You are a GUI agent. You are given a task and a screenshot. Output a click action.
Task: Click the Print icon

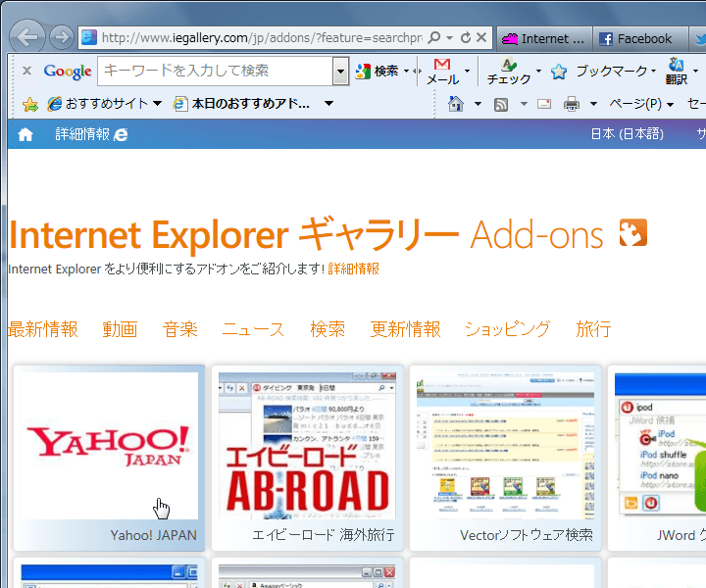tap(572, 105)
